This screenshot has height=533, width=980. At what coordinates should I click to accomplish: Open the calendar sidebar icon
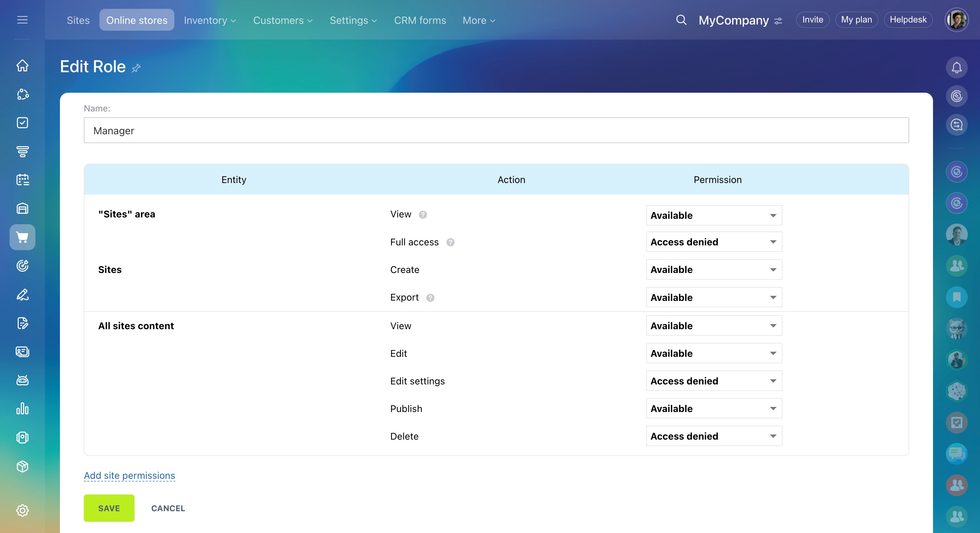22,180
